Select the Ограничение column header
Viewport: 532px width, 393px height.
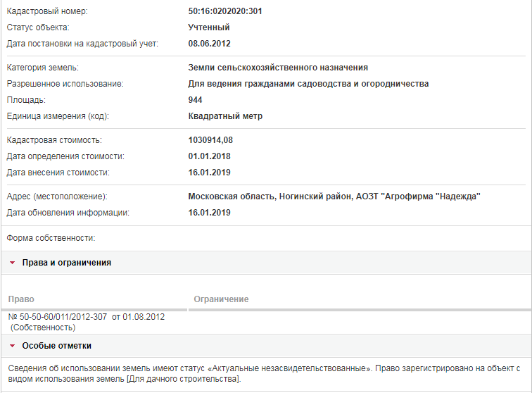click(x=221, y=299)
